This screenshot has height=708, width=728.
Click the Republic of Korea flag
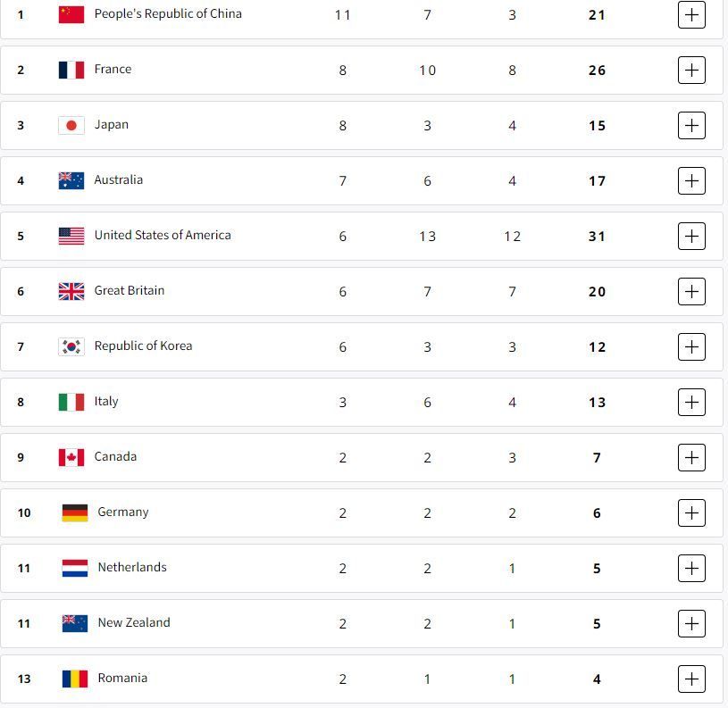tap(71, 346)
